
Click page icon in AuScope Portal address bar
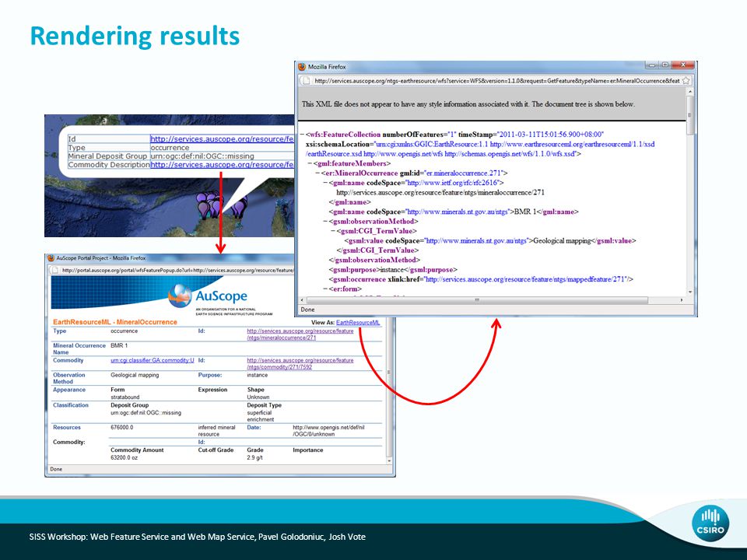click(55, 270)
